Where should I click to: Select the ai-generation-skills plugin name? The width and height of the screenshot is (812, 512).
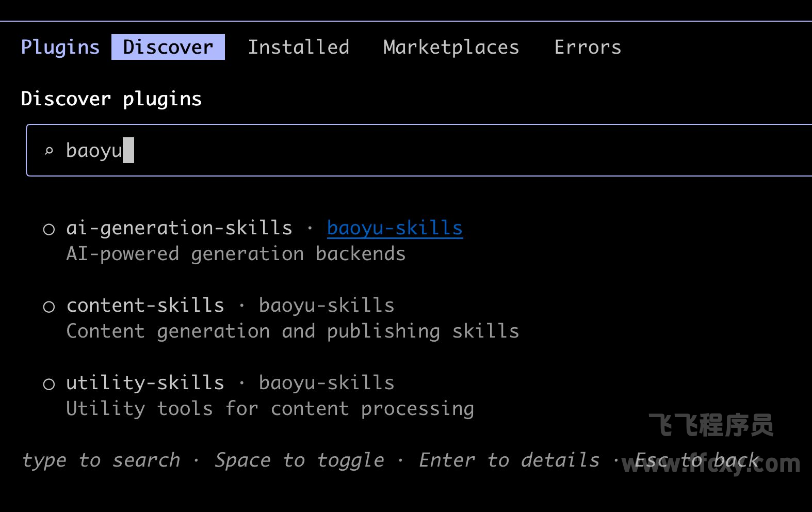(x=179, y=228)
